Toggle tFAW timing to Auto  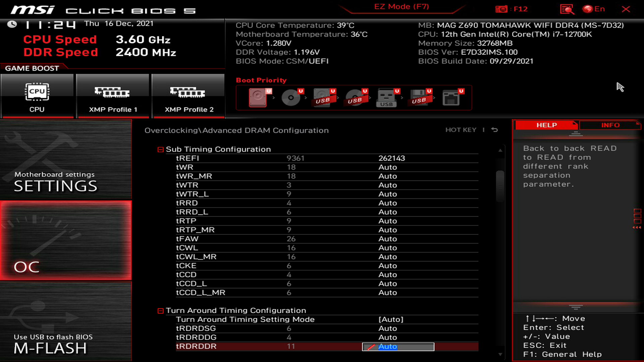click(387, 239)
